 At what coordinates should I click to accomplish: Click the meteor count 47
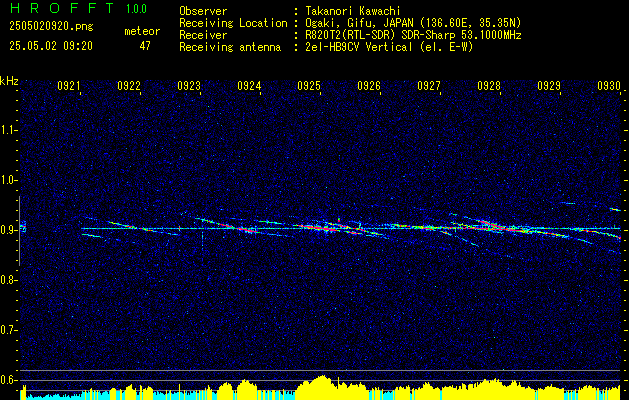point(145,46)
